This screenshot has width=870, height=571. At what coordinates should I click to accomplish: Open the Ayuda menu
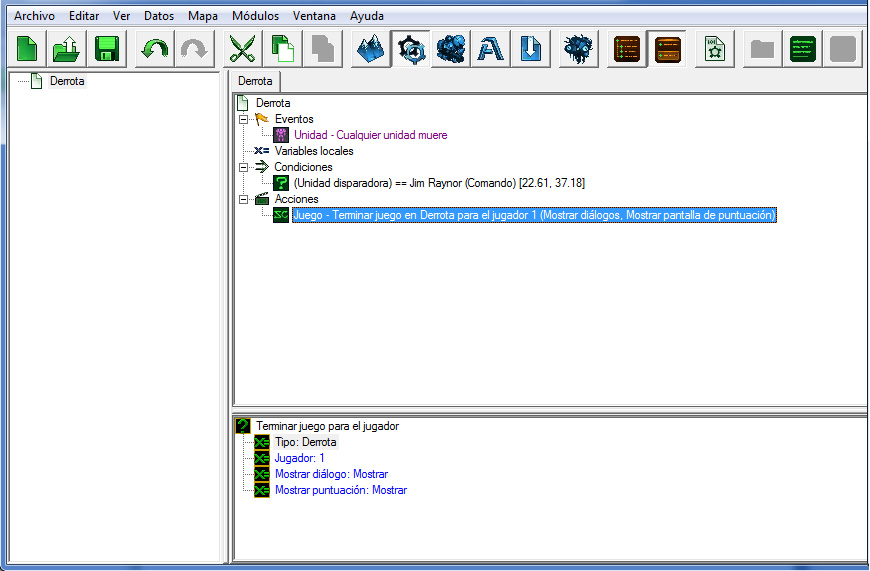point(367,16)
